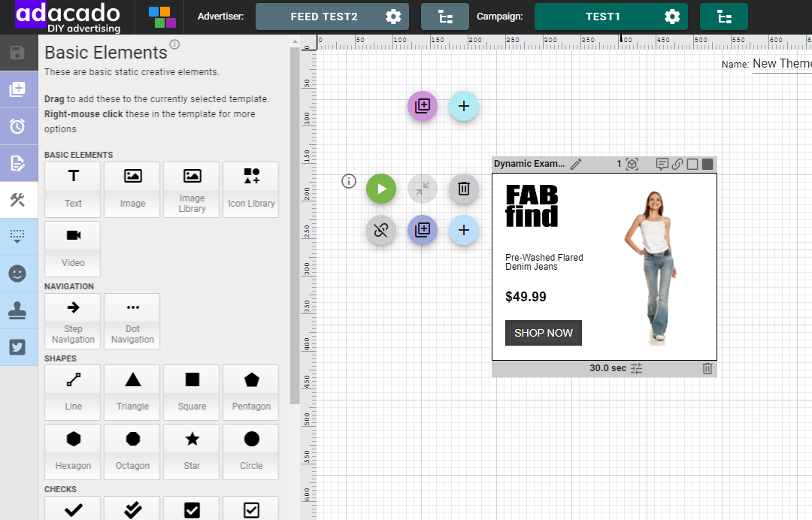Select the outlined checkbox element
This screenshot has height=520, width=812.
coord(251,509)
